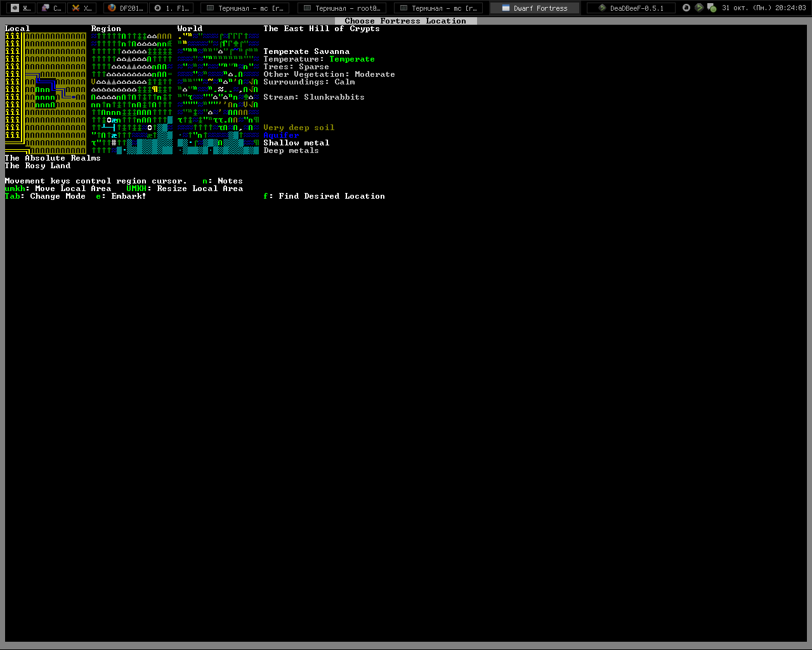Click the 'Region' map heading

point(107,29)
